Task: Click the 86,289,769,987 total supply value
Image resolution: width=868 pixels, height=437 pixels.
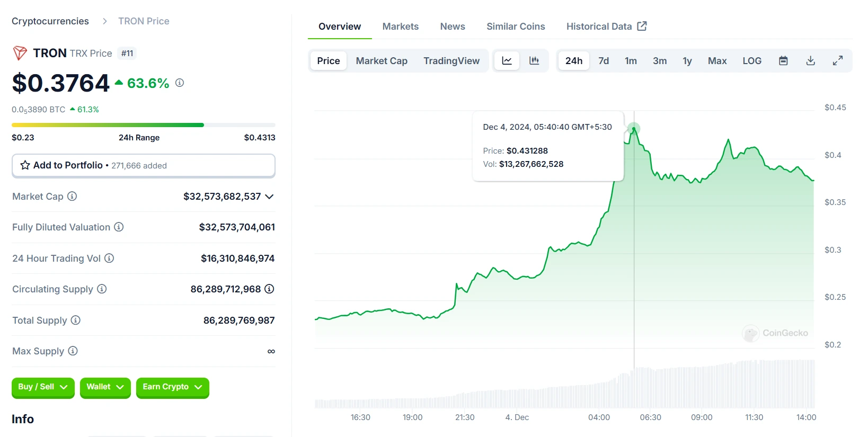Action: pyautogui.click(x=239, y=320)
